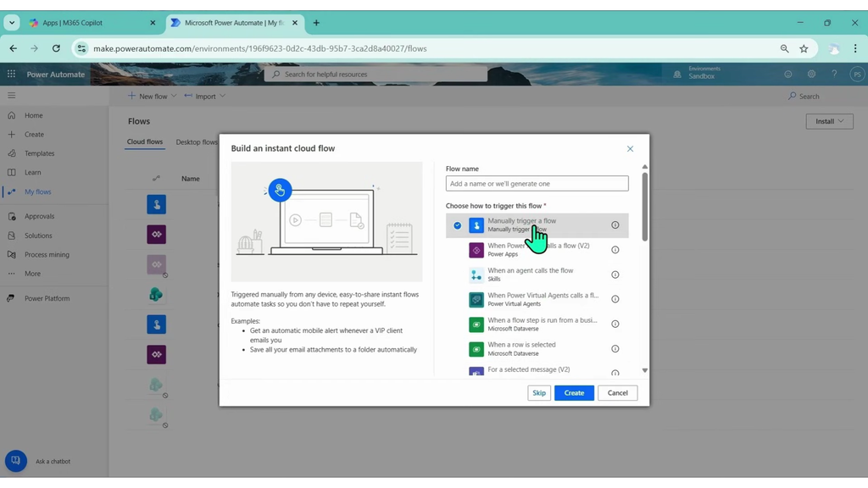Screen dimensions: 868x488
Task: Select When a flow step is run trigger
Action: [537, 324]
